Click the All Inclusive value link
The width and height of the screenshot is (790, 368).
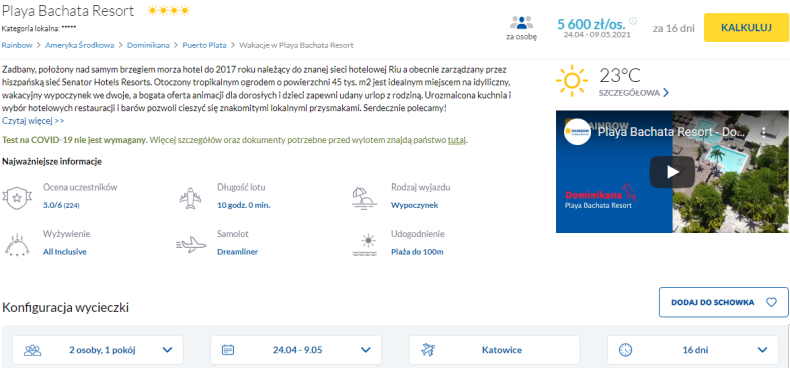tap(65, 252)
